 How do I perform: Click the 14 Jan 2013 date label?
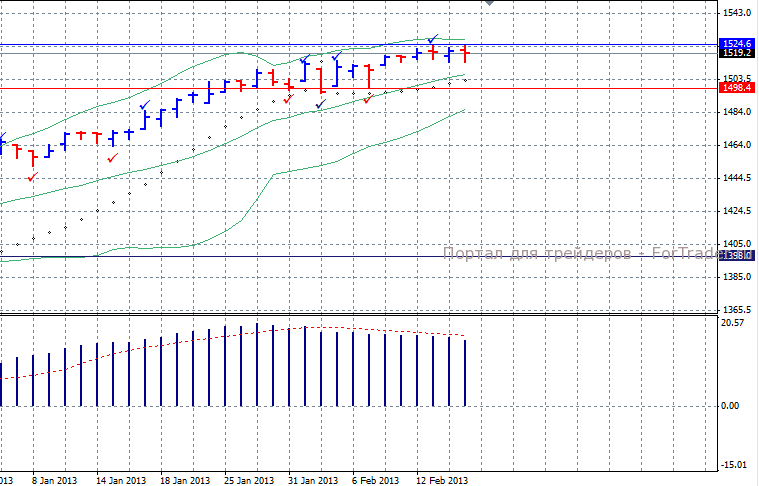(x=121, y=480)
